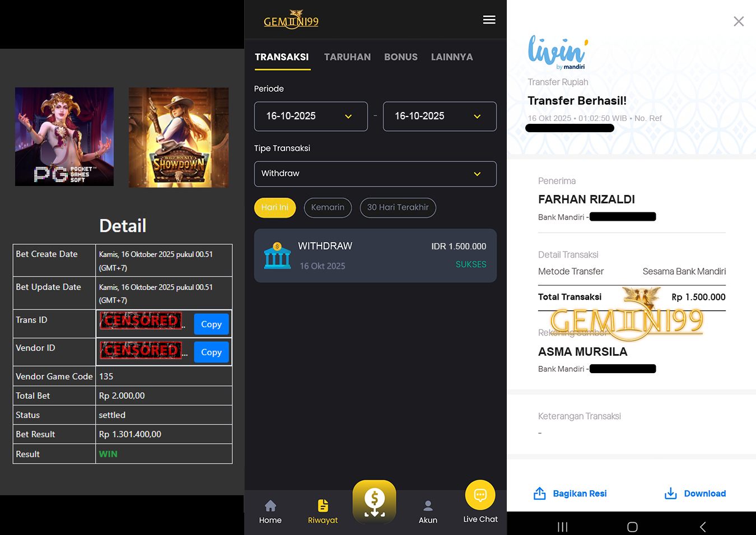Image resolution: width=756 pixels, height=535 pixels.
Task: Select the WITHDRAW IDR 1.500.000 transaction entry
Action: (375, 255)
